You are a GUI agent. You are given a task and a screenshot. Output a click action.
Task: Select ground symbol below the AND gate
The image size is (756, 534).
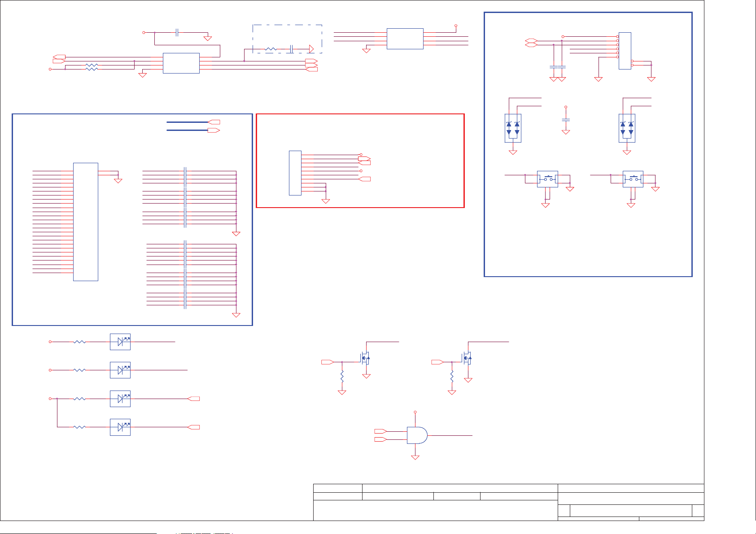tap(415, 457)
